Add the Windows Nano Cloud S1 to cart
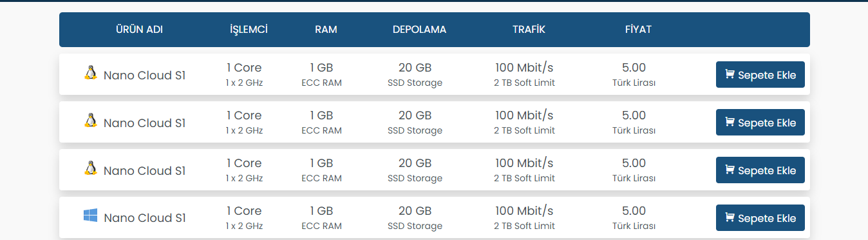Viewport: 868px width, 240px height. coord(760,218)
